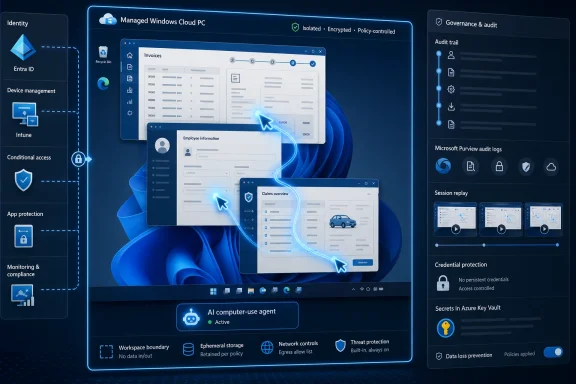This screenshot has width=576, height=384.
Task: Open the Intune device management icon
Action: click(x=25, y=114)
